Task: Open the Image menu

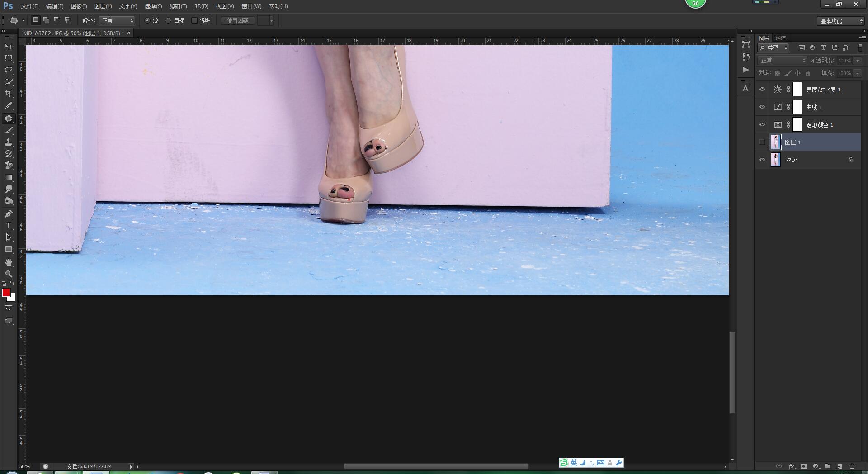Action: (79, 6)
